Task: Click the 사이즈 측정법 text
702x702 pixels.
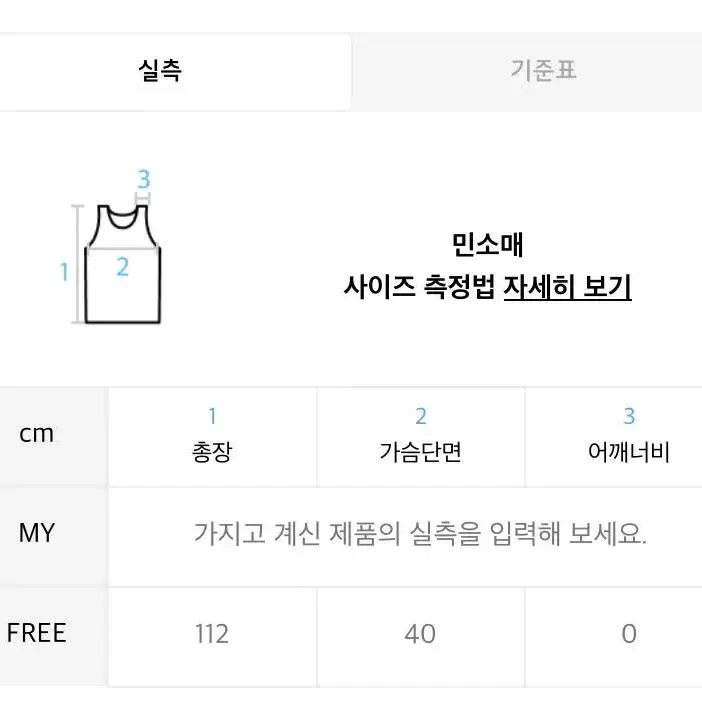Action: point(419,287)
